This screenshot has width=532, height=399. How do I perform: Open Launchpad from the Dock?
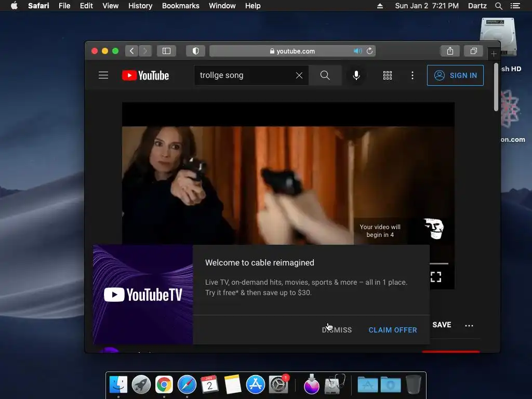[141, 385]
